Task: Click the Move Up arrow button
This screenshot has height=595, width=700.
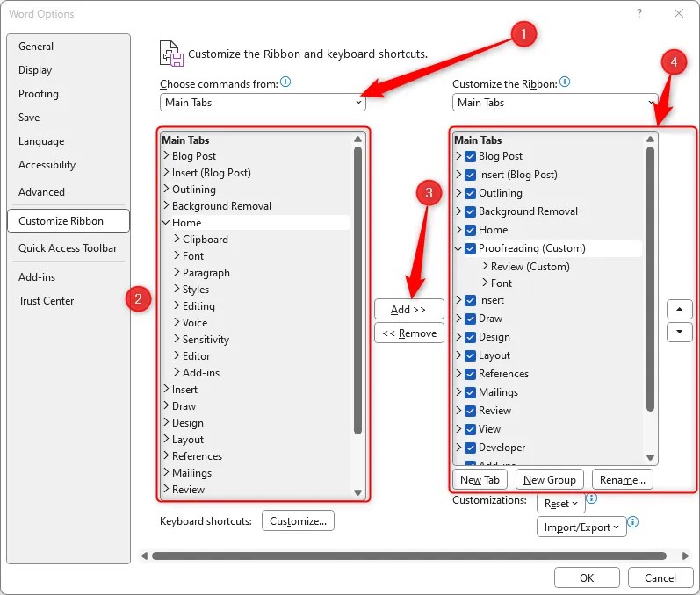Action: pos(679,309)
